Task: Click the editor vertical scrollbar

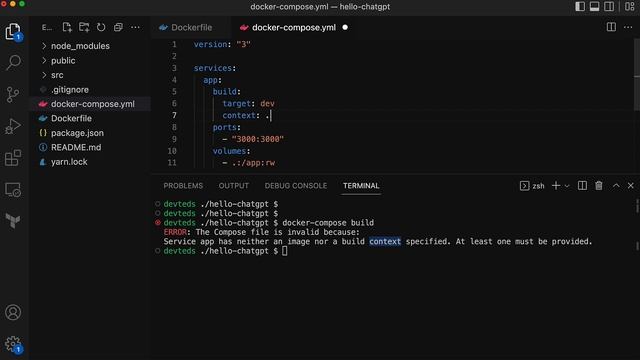Action: (x=637, y=75)
